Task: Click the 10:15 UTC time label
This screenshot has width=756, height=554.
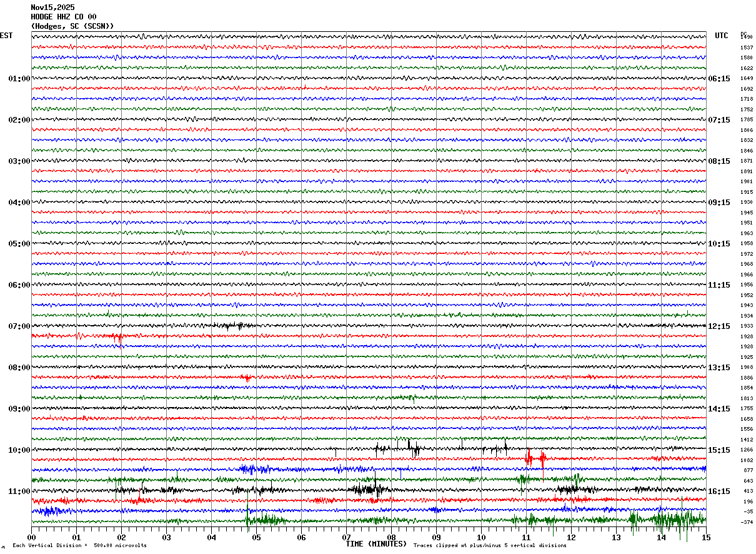Action: (719, 244)
